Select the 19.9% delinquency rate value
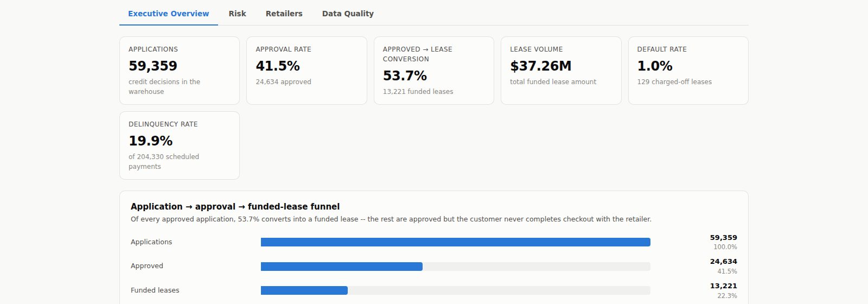Viewport: 868px width, 304px height. pos(151,141)
